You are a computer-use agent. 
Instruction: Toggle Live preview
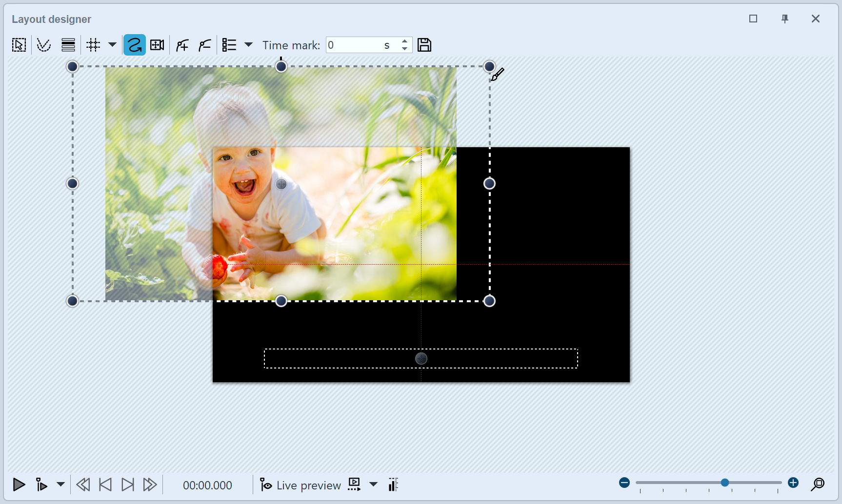(301, 485)
